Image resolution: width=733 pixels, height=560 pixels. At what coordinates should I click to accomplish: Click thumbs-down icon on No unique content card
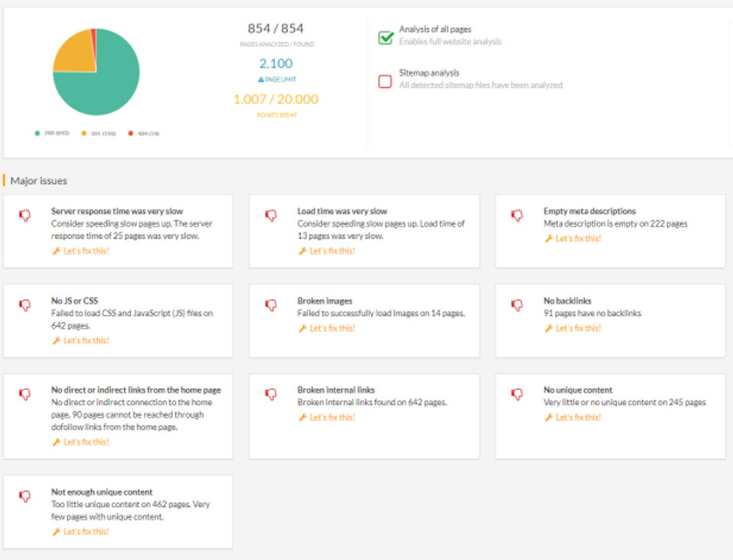point(517,394)
